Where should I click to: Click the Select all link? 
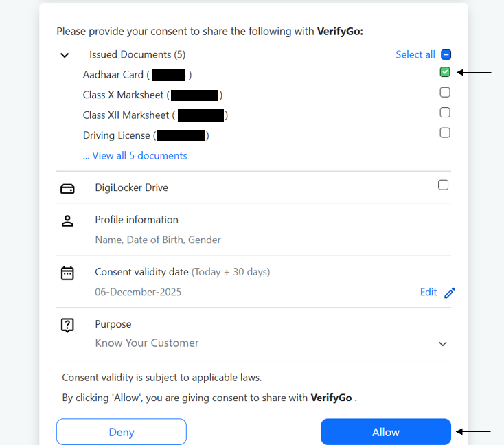click(x=415, y=54)
